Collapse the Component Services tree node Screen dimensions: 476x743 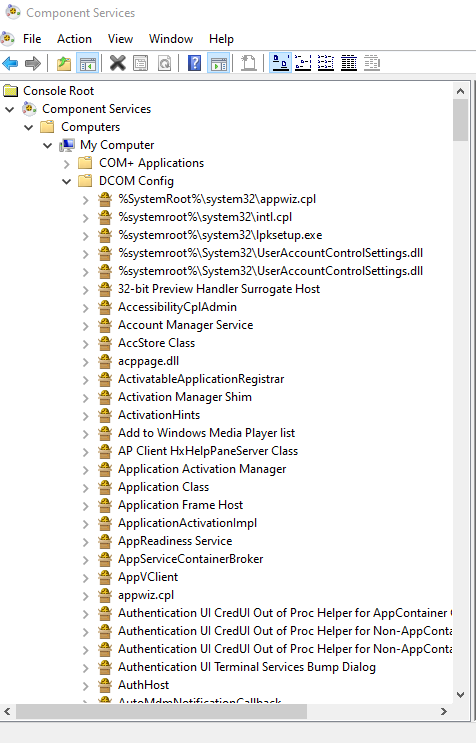pyautogui.click(x=9, y=109)
